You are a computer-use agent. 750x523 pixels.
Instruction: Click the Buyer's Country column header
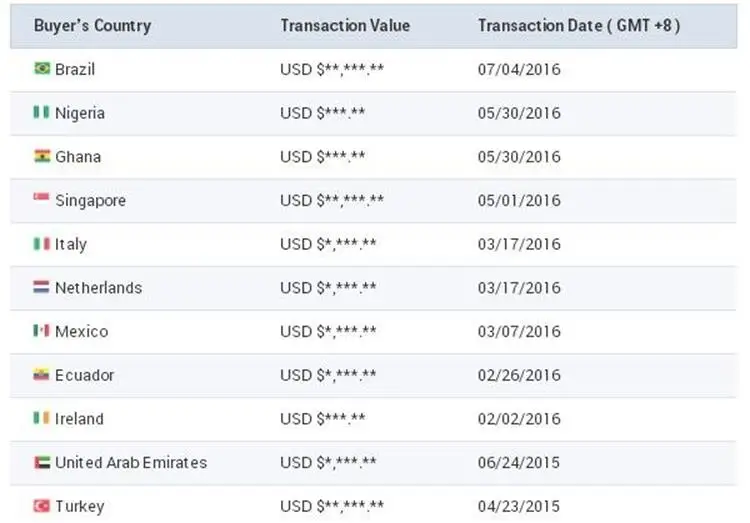click(92, 26)
